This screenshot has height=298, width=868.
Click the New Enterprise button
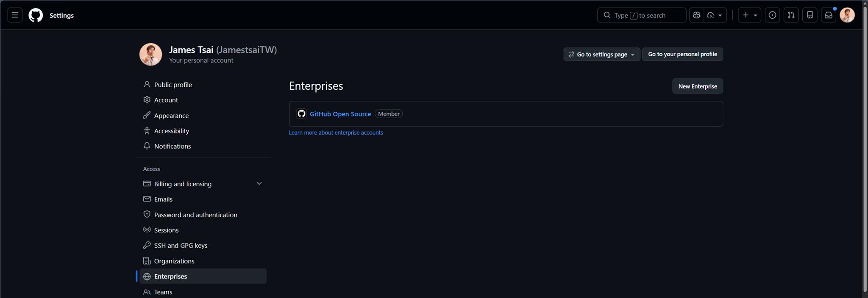pos(697,86)
